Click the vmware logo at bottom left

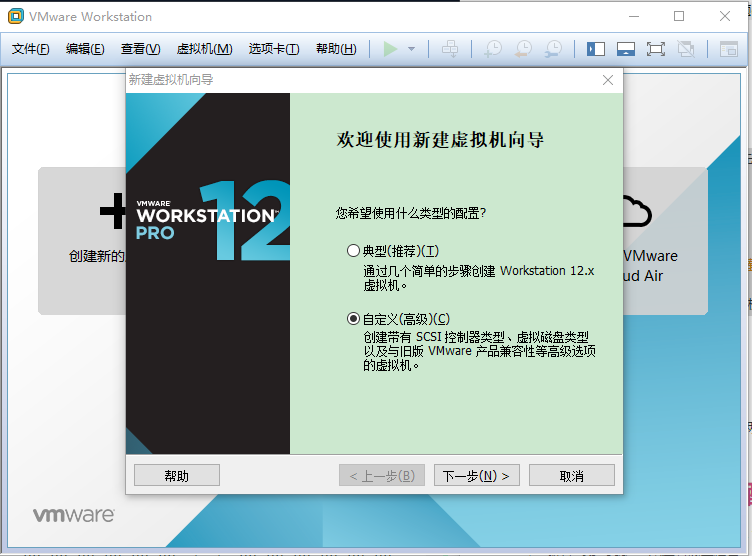[74, 515]
